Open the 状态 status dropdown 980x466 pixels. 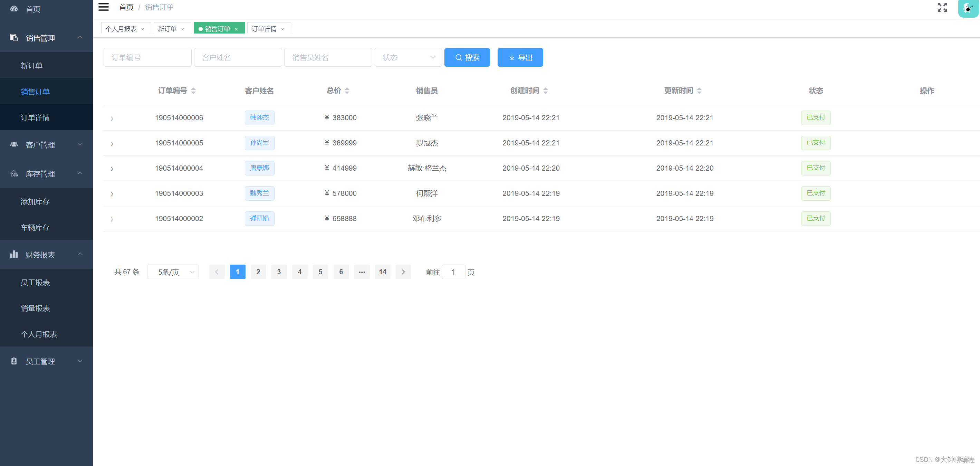408,57
